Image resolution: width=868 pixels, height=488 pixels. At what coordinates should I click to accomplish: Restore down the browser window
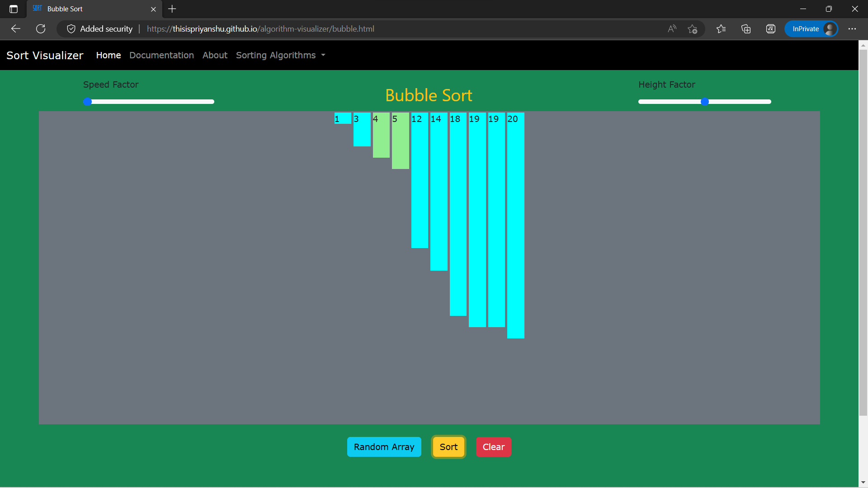point(829,9)
